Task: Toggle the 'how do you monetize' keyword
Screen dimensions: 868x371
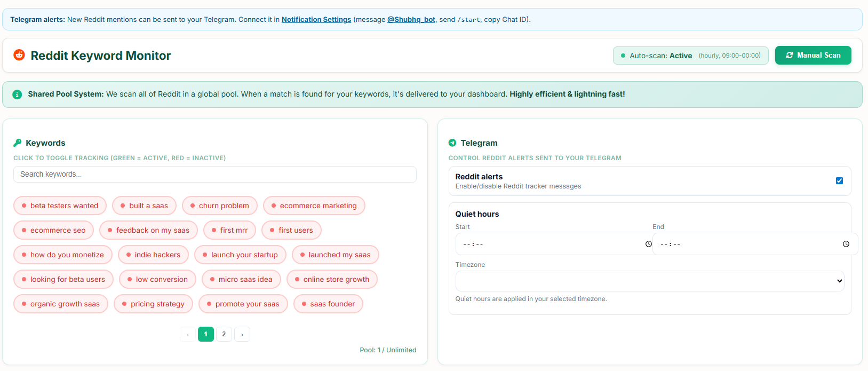Action: [63, 255]
